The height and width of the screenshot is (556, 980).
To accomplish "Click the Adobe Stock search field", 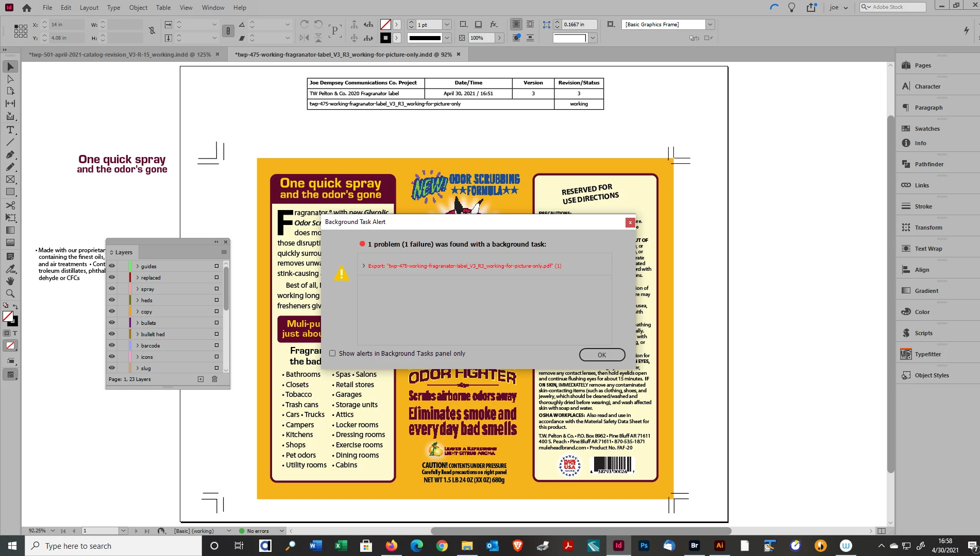I will [x=893, y=7].
